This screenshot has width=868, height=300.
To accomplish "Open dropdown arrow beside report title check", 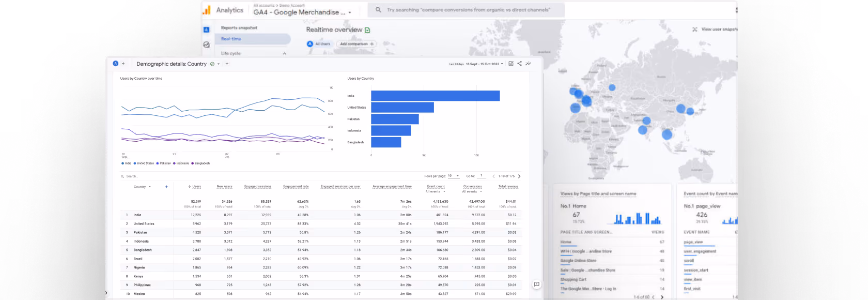I will 219,64.
